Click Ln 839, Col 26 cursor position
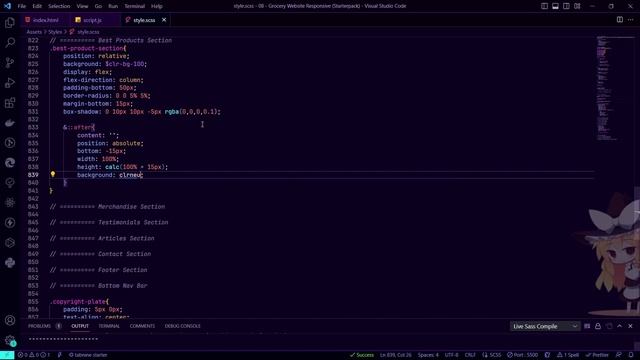Screen dimensions: 640x360 coord(396,355)
